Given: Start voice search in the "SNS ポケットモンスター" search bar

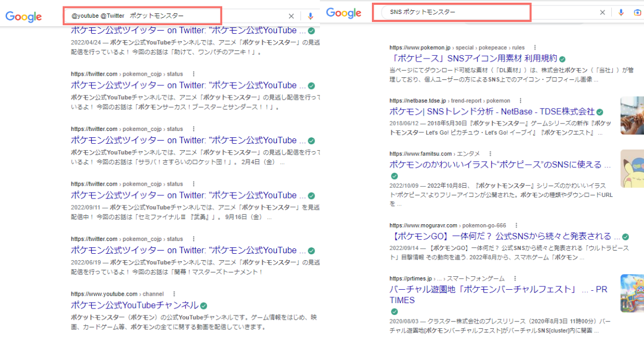Looking at the screenshot, I should [x=621, y=12].
